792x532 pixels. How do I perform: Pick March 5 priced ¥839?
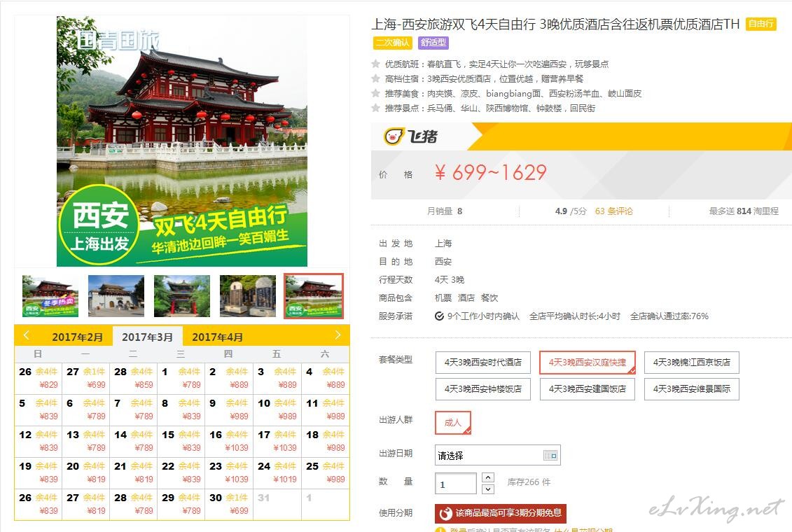point(39,409)
